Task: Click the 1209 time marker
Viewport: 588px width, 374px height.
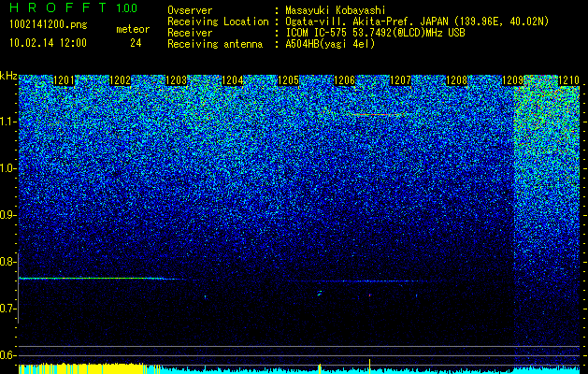Action: click(x=512, y=80)
